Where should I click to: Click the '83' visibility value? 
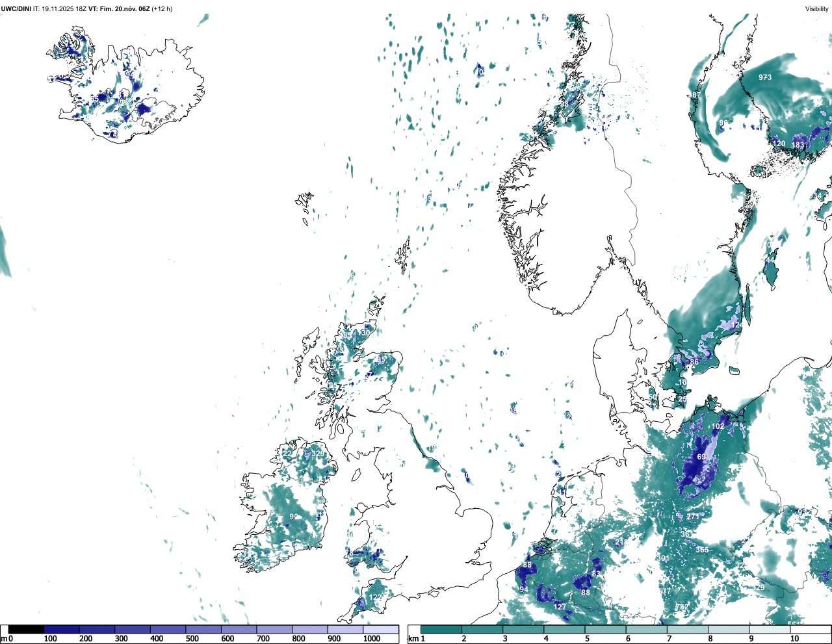coord(596,574)
